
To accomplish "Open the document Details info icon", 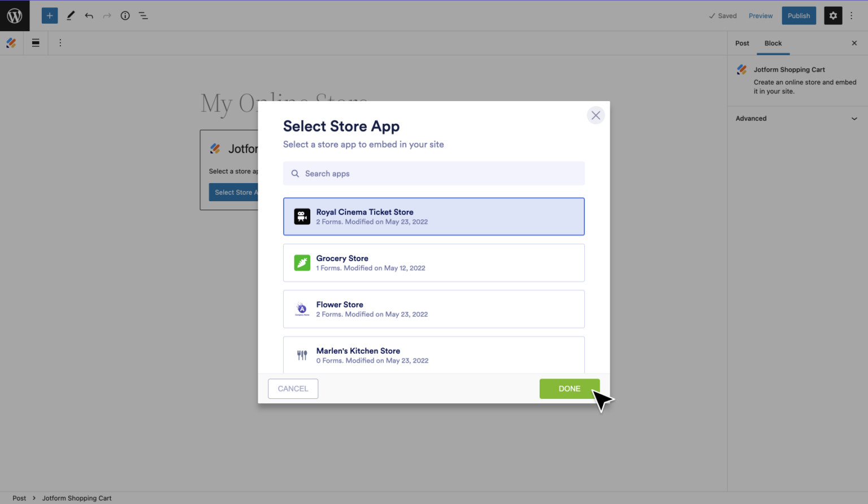I will coord(125,15).
